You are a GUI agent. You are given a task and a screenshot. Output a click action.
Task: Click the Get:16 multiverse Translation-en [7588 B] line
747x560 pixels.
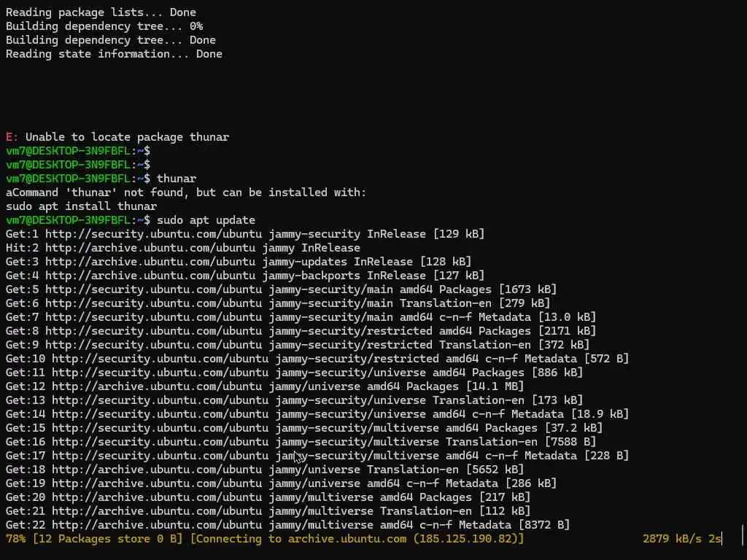click(301, 441)
